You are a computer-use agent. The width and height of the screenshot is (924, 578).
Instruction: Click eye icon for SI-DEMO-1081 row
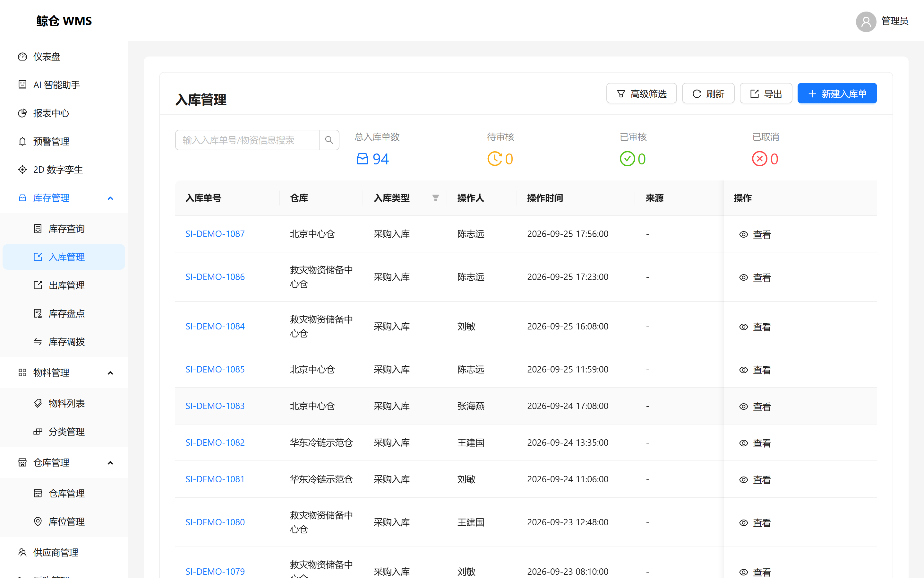pyautogui.click(x=743, y=480)
